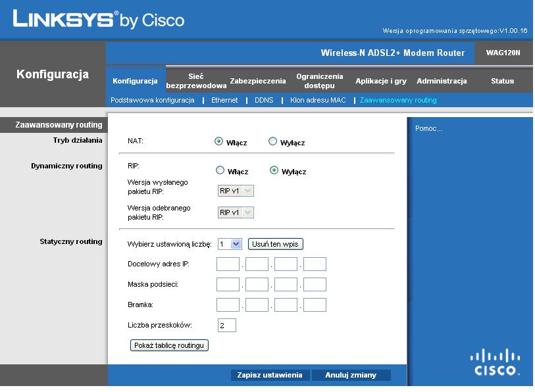Go to the DDNS submenu
This screenshot has width=535, height=392.
pos(264,100)
